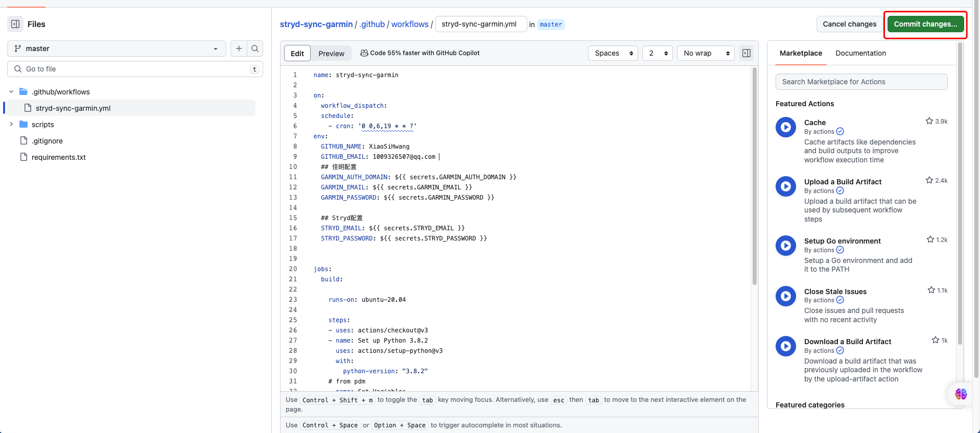Open Download a Build Artifact action

[847, 342]
